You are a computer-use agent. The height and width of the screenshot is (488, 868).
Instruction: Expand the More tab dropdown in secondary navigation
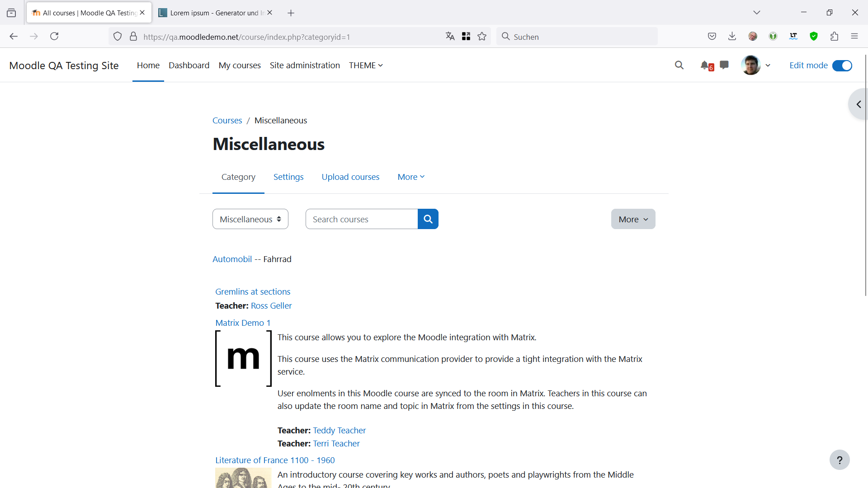pos(411,177)
